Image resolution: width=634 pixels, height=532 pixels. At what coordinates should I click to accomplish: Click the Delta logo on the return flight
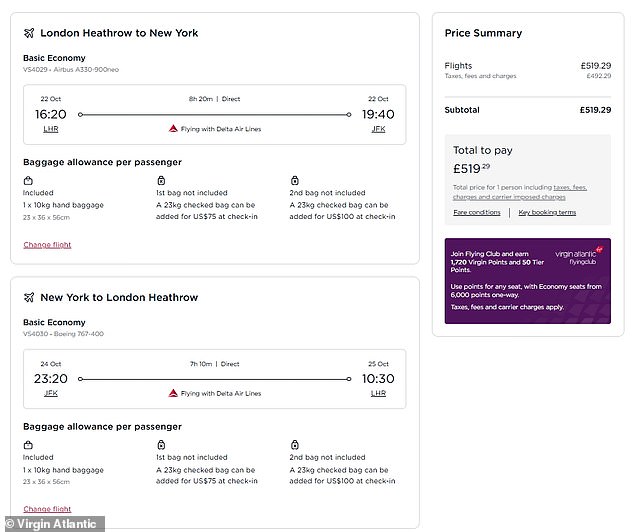pos(173,393)
